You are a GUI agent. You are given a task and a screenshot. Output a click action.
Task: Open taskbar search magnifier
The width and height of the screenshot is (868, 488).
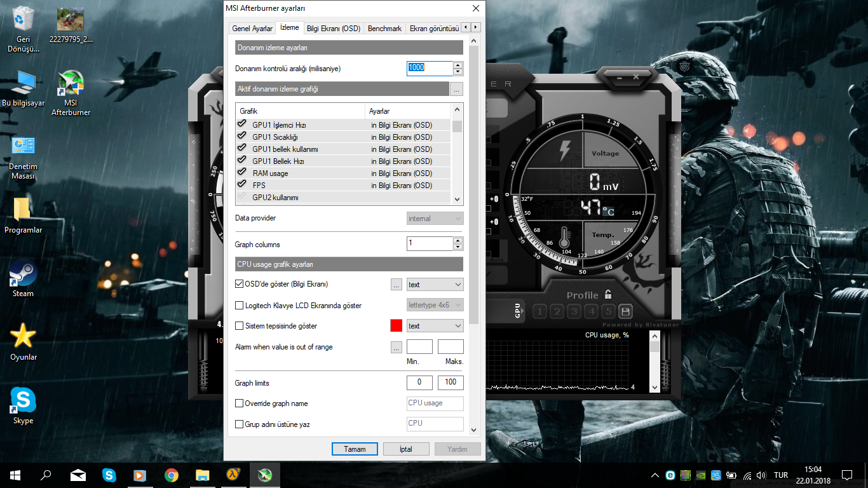click(x=46, y=475)
